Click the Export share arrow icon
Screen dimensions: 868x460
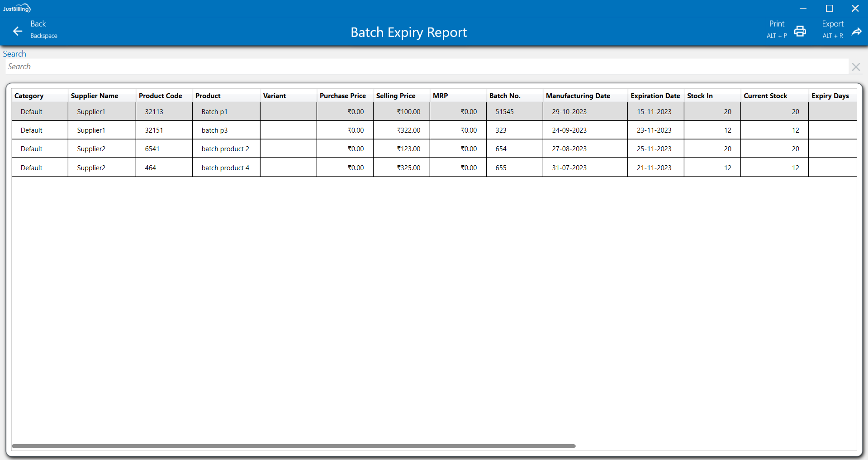click(856, 31)
